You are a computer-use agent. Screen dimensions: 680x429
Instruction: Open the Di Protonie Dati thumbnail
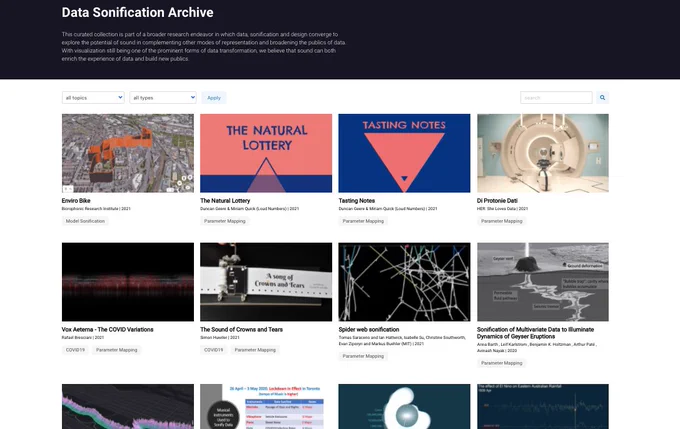point(543,153)
